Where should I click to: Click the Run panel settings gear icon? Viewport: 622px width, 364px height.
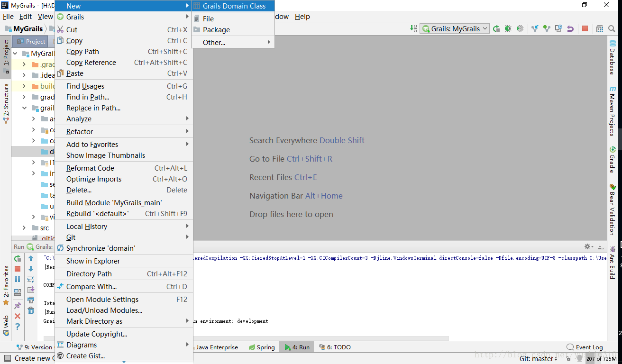pos(588,246)
